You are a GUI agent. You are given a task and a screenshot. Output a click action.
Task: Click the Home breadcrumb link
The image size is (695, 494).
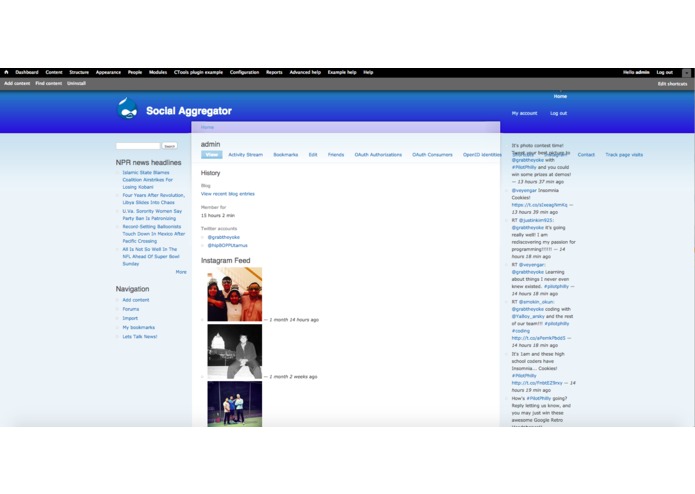pyautogui.click(x=207, y=127)
